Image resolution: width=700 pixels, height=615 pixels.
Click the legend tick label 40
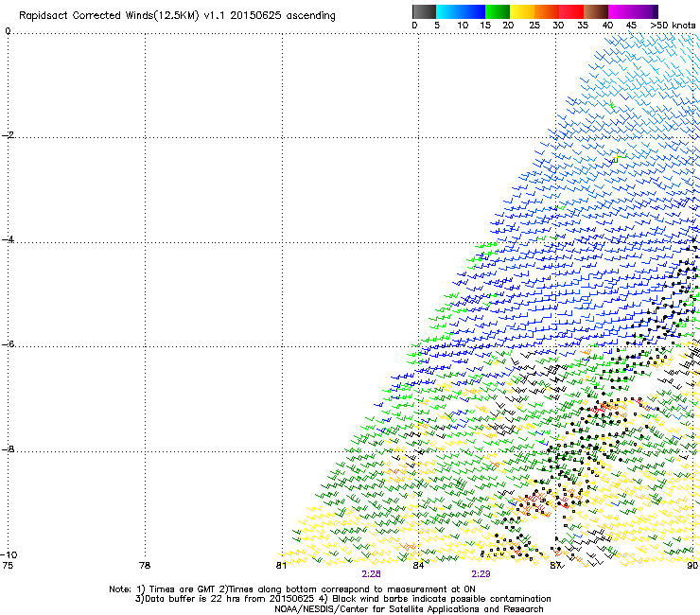pos(607,26)
